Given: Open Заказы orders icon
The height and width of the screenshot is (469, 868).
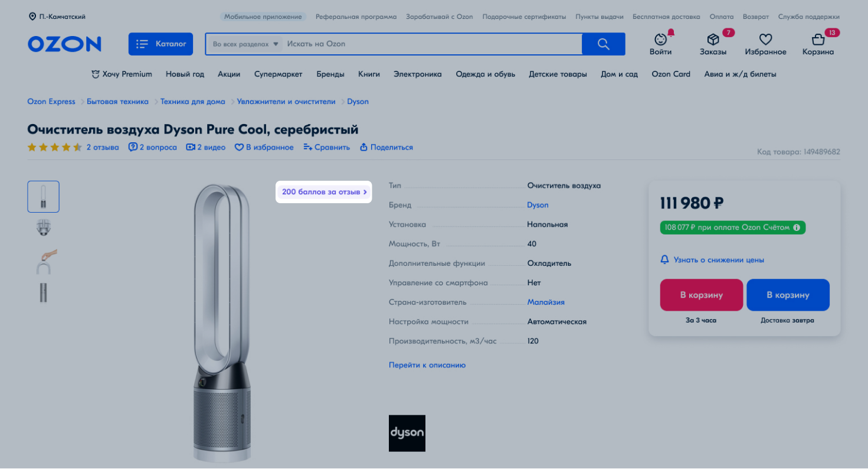Looking at the screenshot, I should [x=713, y=44].
